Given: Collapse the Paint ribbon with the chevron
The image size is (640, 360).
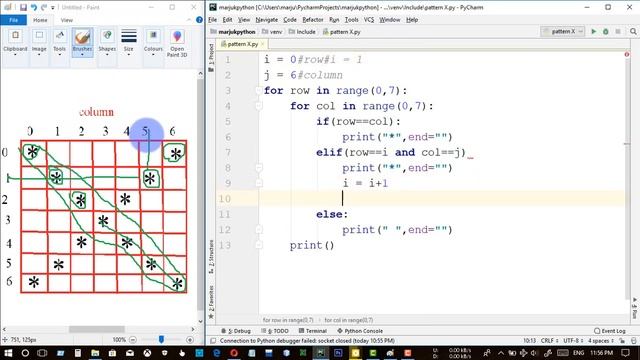Looking at the screenshot, I should 189,20.
